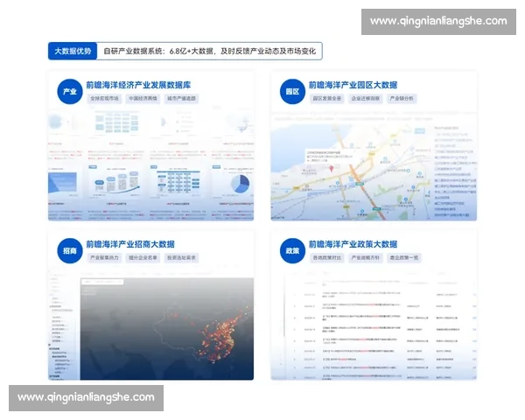Click the round 产业 icon
The height and width of the screenshot is (420, 525).
click(70, 91)
